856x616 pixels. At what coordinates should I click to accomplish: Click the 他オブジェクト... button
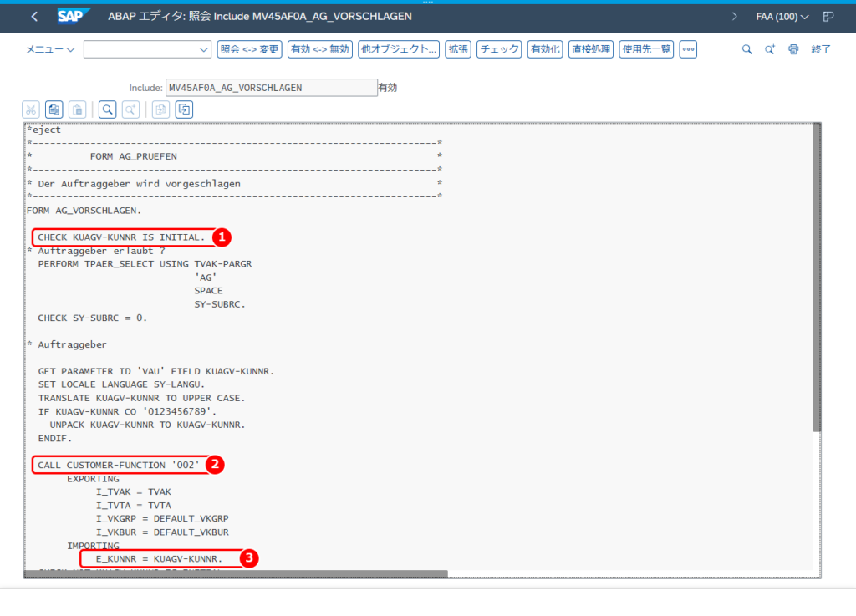tap(399, 49)
